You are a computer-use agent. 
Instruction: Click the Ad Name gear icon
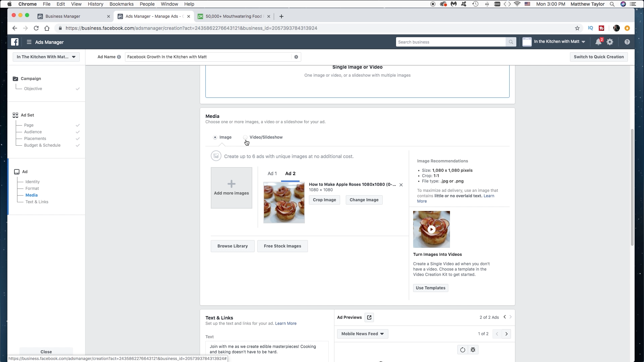click(296, 57)
